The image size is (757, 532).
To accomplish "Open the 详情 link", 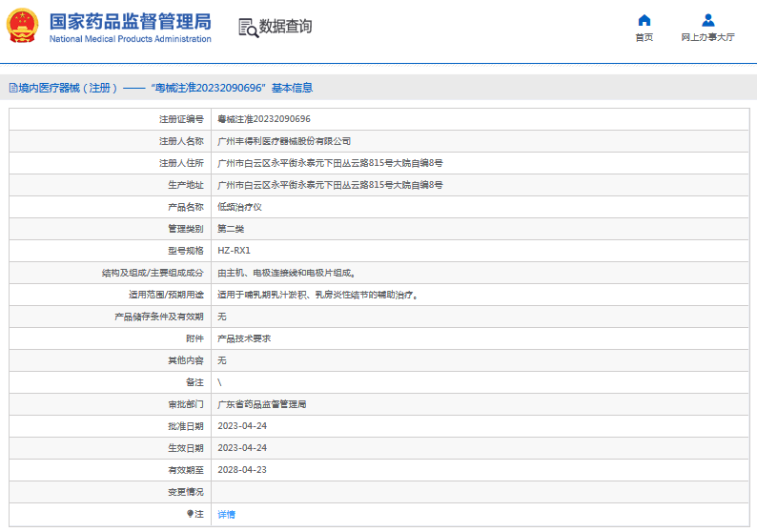I will (x=226, y=514).
